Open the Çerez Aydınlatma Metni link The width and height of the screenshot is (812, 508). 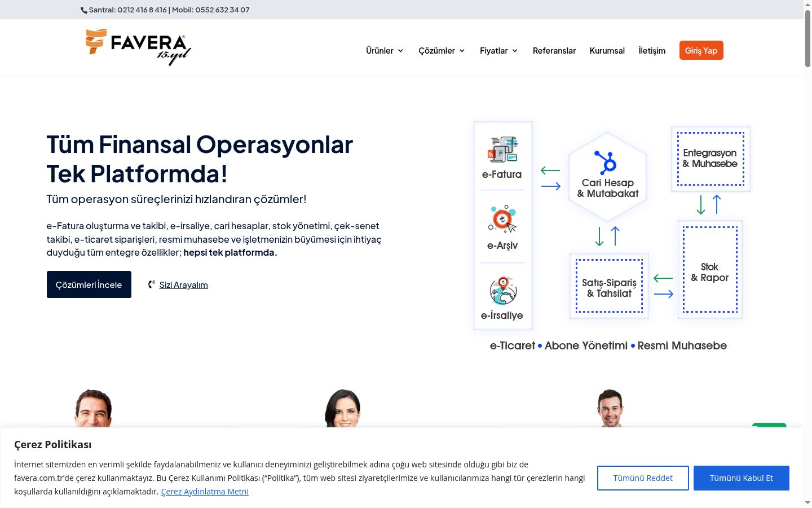[205, 492]
